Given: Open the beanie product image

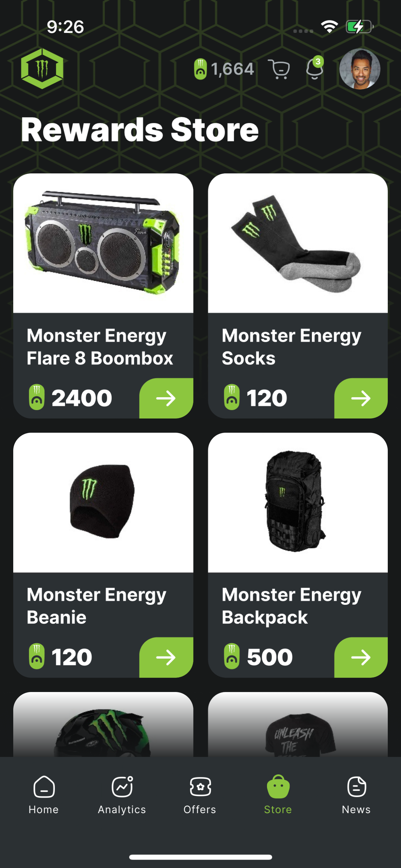Looking at the screenshot, I should coord(103,502).
